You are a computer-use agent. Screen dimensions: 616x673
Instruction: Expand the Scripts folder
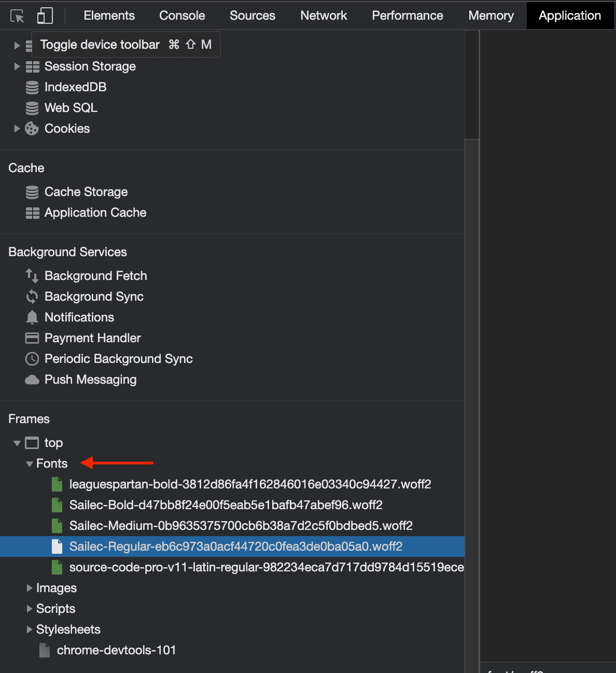[x=30, y=609]
